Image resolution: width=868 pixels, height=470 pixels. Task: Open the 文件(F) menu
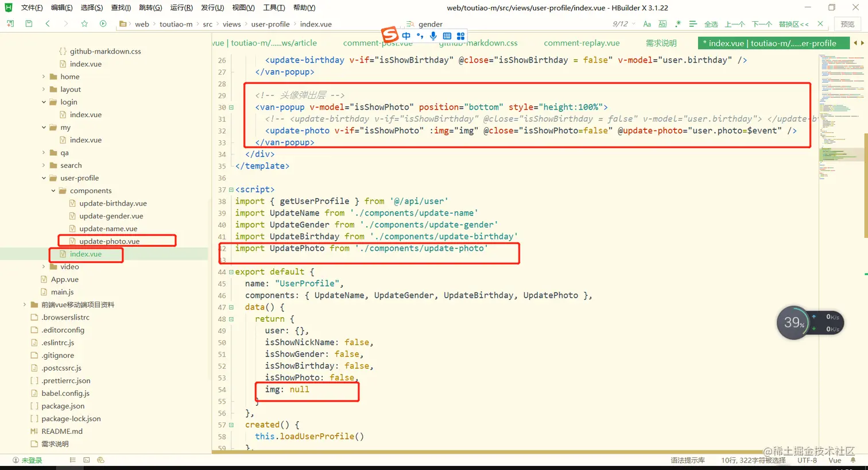point(32,7)
